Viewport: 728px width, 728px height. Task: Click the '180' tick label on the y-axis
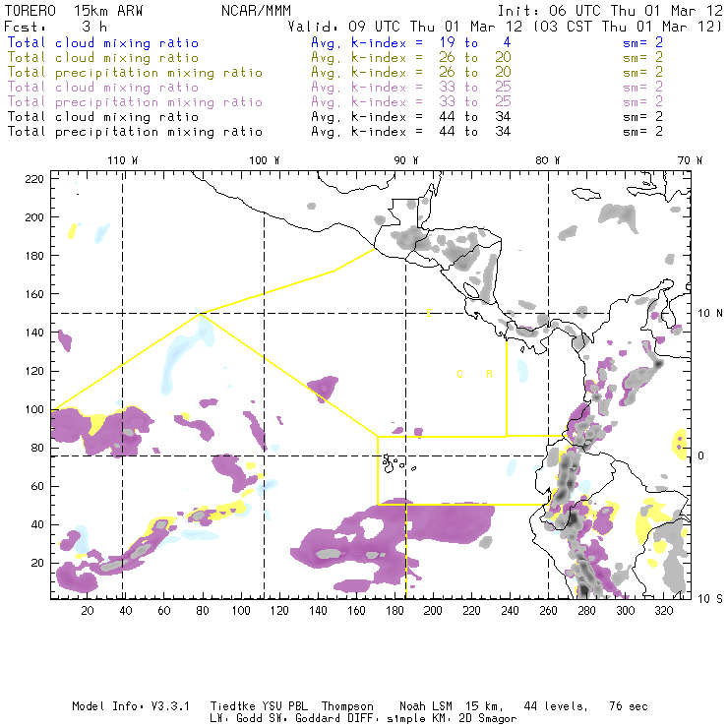coord(34,256)
